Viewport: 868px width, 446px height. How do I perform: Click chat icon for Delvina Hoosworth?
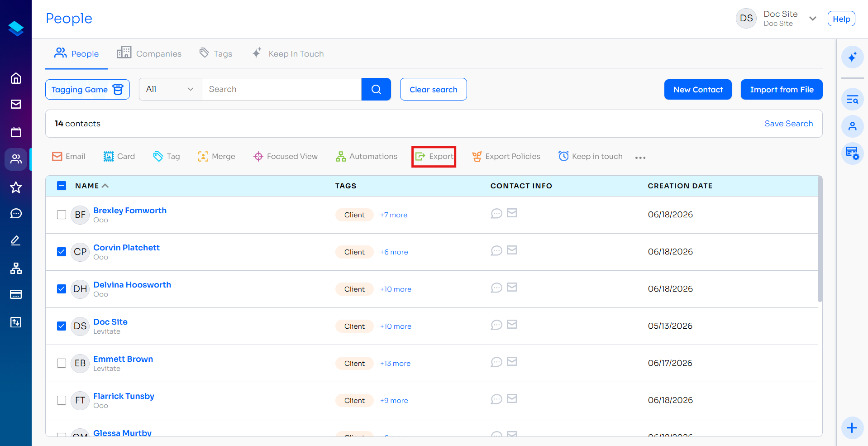(496, 288)
